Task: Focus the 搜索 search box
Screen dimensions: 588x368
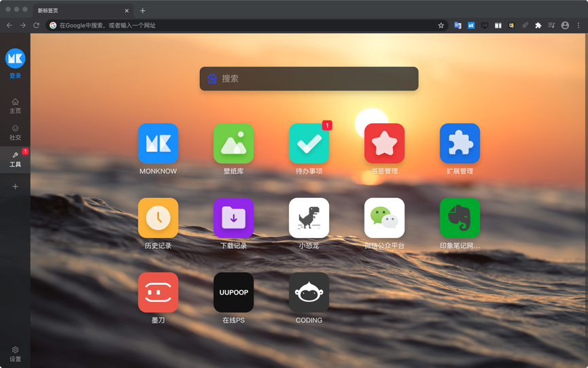Action: pyautogui.click(x=309, y=78)
